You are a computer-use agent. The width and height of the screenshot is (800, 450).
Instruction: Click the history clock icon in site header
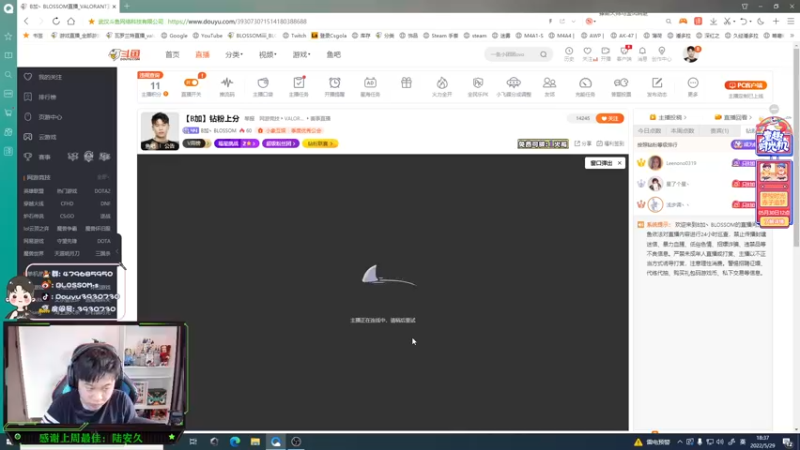click(569, 51)
